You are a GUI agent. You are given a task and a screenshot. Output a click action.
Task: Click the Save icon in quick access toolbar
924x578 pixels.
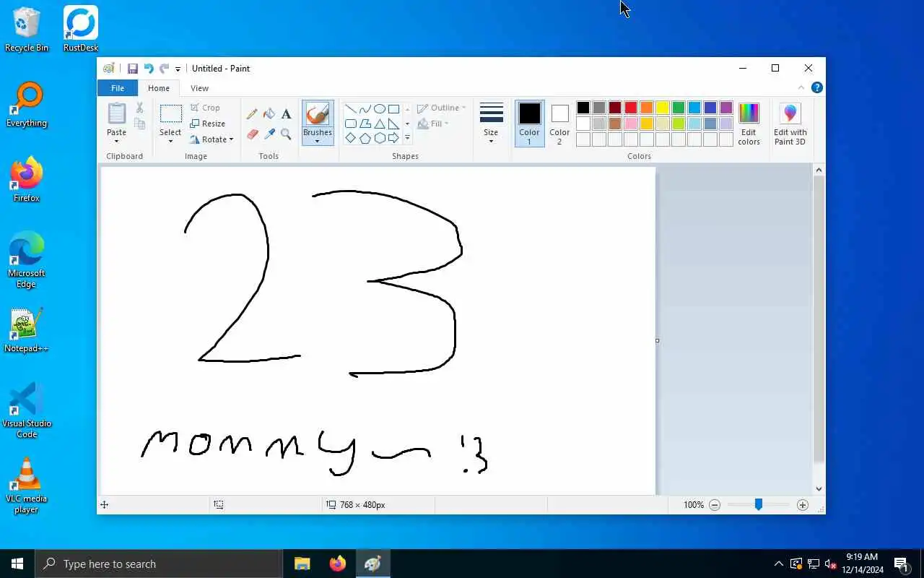pos(133,69)
